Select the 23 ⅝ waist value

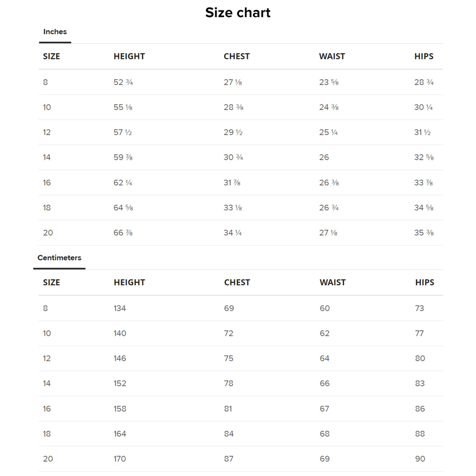point(328,82)
